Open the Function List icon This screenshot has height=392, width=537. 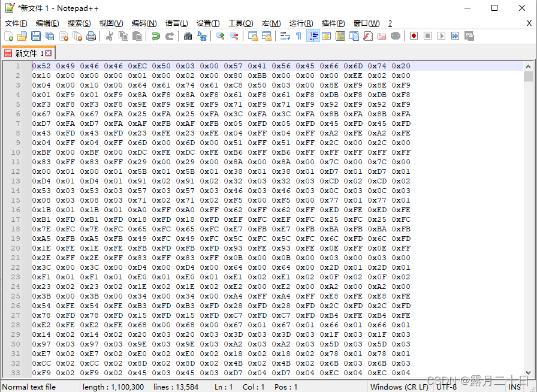click(x=368, y=36)
